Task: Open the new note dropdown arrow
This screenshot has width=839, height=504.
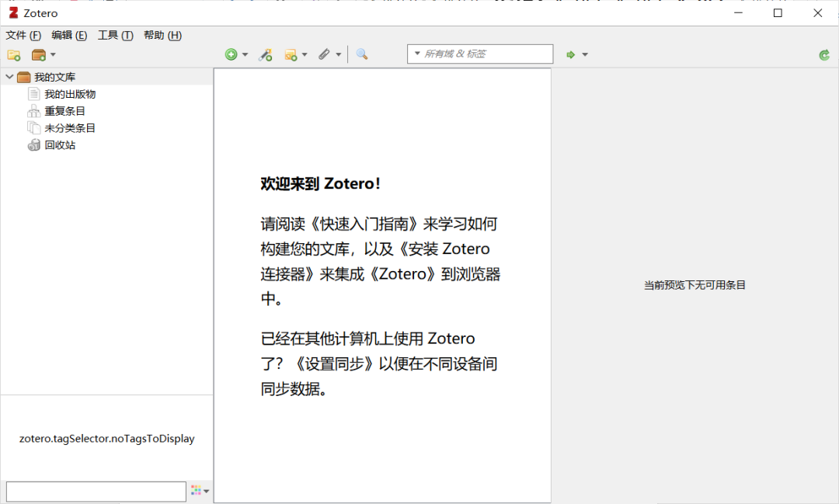Action: (305, 54)
